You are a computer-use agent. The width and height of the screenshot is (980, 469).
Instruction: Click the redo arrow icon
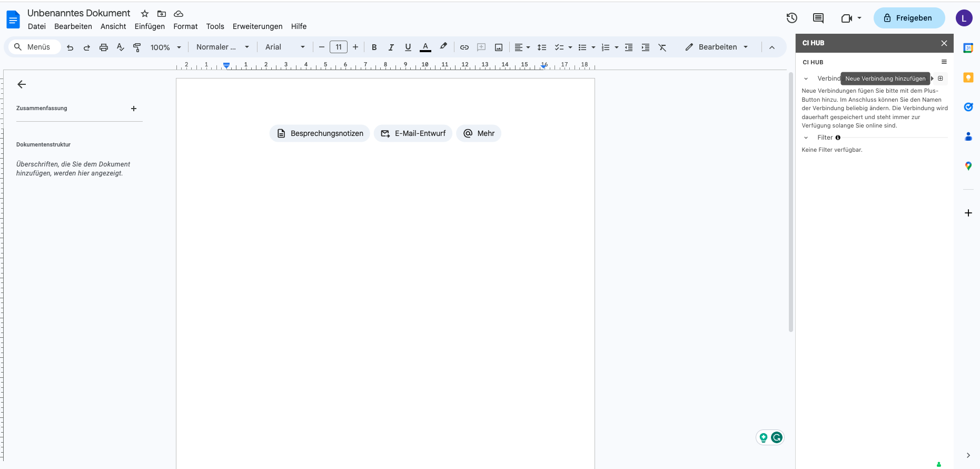87,47
